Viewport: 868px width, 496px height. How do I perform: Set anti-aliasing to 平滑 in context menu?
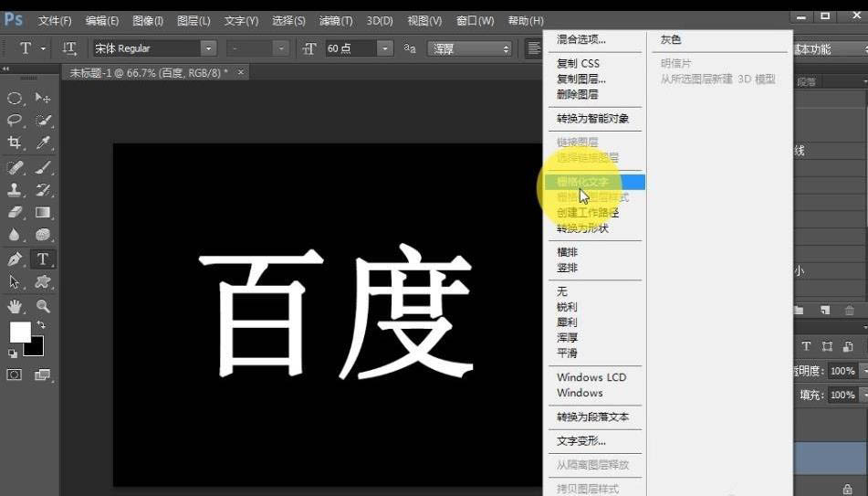click(568, 353)
